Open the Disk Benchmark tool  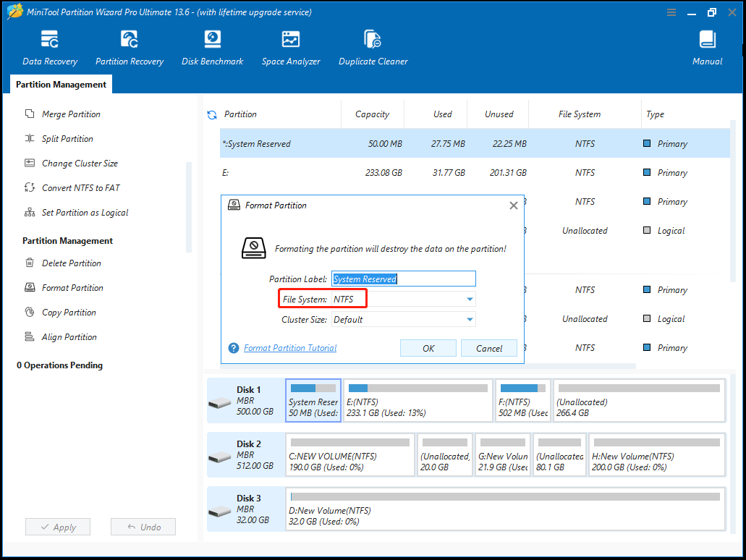click(212, 47)
